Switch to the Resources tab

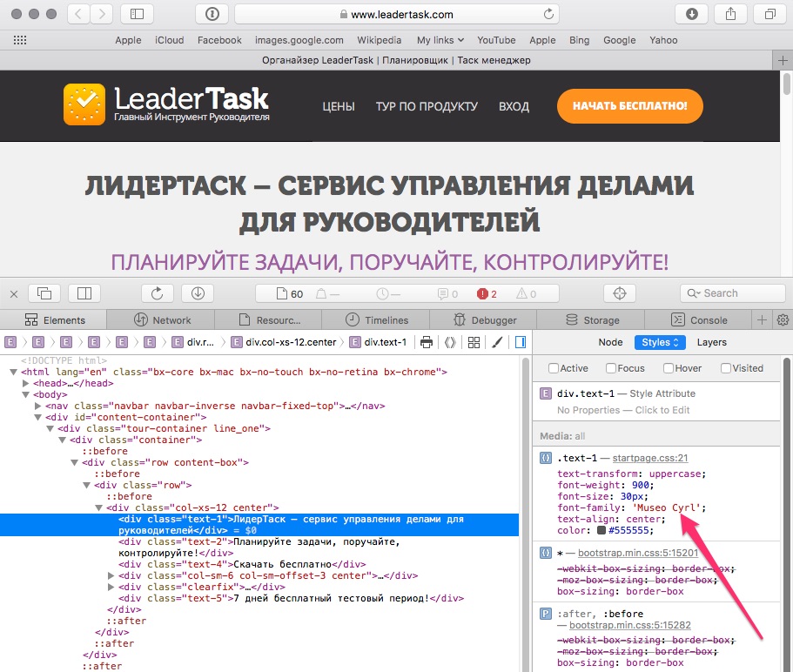pyautogui.click(x=269, y=320)
